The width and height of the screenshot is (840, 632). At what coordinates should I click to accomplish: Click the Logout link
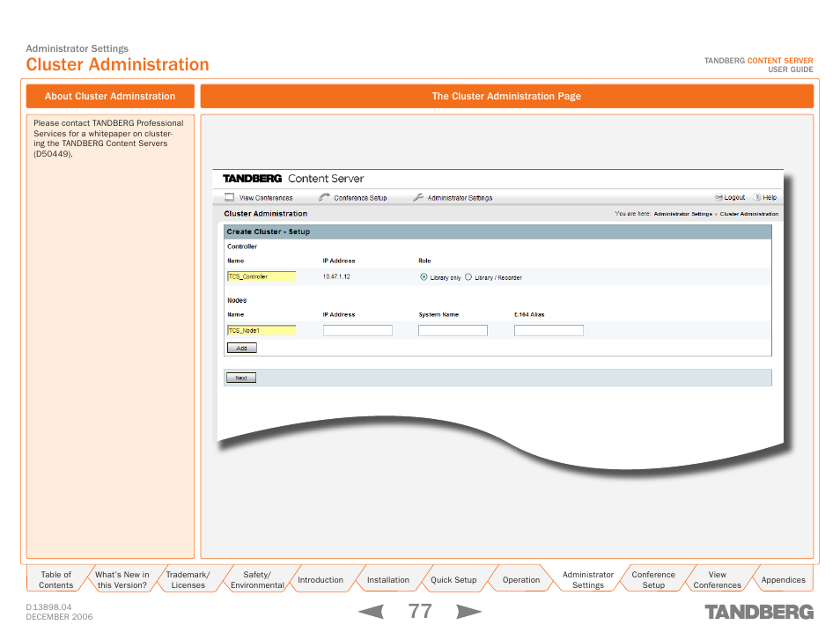tap(734, 197)
